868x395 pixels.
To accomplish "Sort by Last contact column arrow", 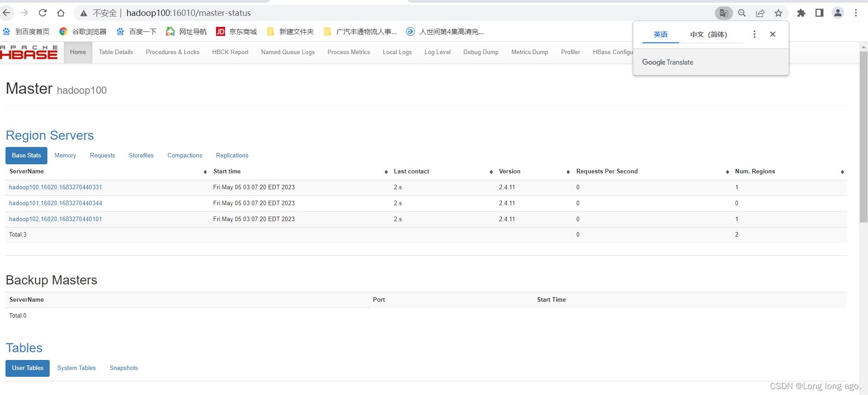I will tap(491, 172).
